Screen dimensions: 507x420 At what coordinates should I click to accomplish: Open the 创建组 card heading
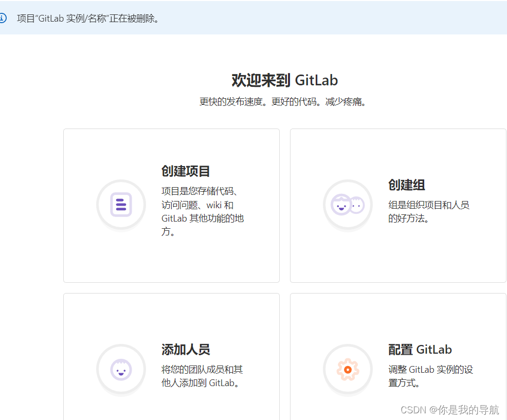click(x=406, y=185)
